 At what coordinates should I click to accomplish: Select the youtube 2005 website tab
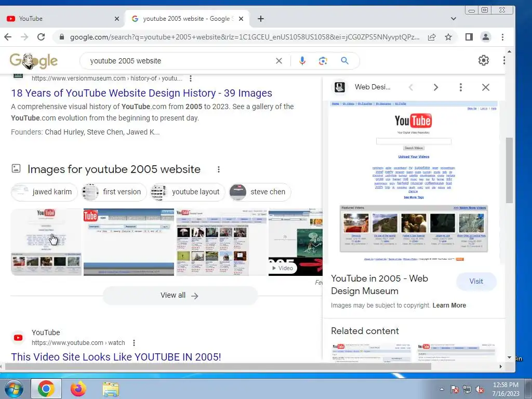coord(187,19)
